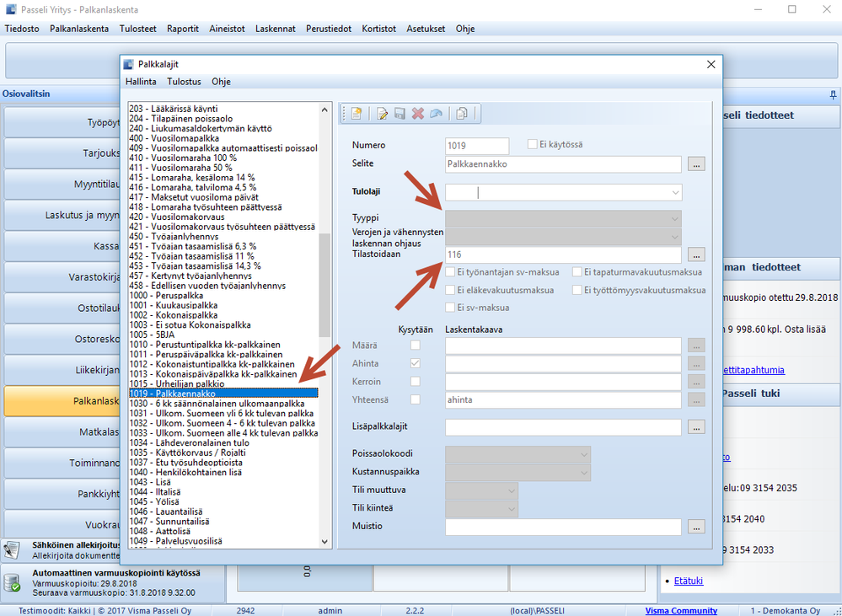The width and height of the screenshot is (842, 616).
Task: Select 1000 - Peruspalkka in the list
Action: point(223,296)
